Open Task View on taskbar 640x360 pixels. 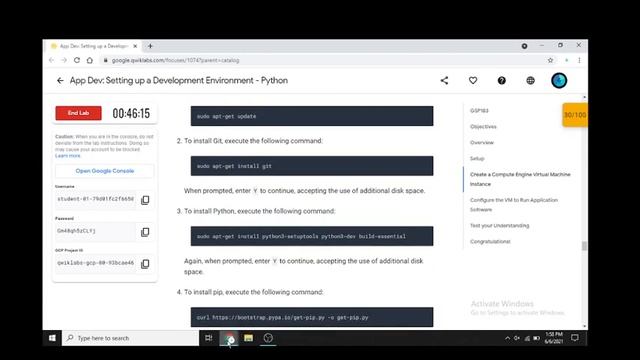point(209,338)
